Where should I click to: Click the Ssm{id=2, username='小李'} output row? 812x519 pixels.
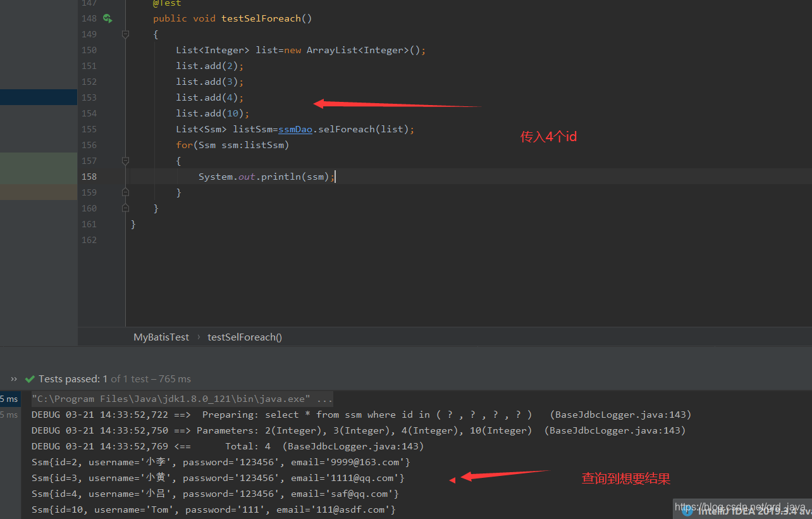coord(221,462)
